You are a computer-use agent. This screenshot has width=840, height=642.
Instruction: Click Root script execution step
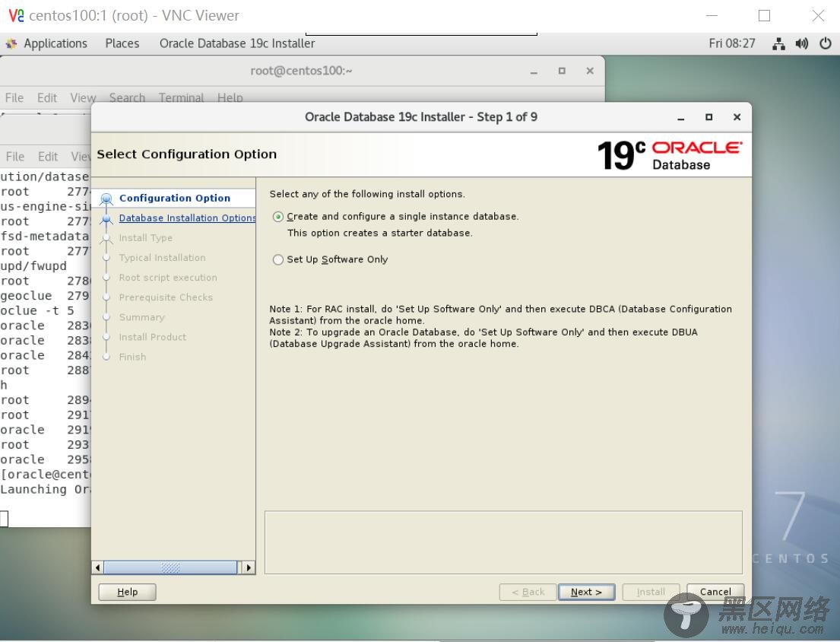pyautogui.click(x=168, y=278)
